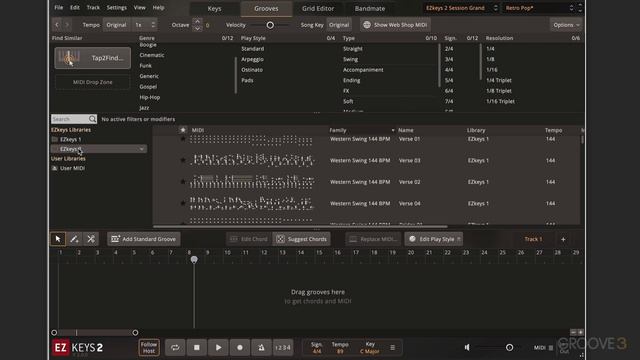Switch to the Bandmate tab

tap(370, 9)
